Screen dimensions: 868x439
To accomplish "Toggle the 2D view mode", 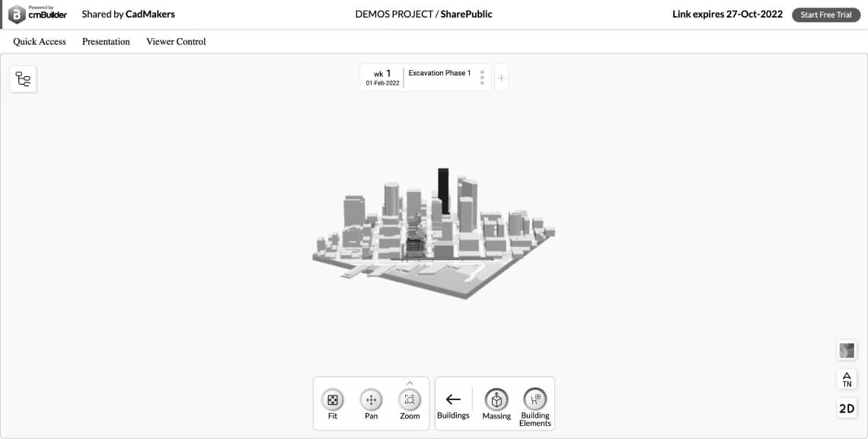I will (847, 409).
